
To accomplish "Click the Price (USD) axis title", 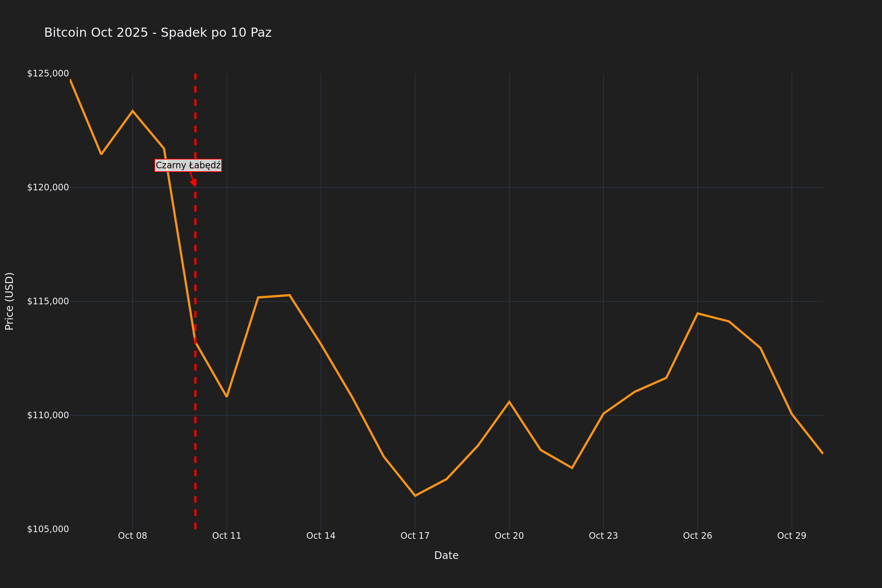I will 10,301.
